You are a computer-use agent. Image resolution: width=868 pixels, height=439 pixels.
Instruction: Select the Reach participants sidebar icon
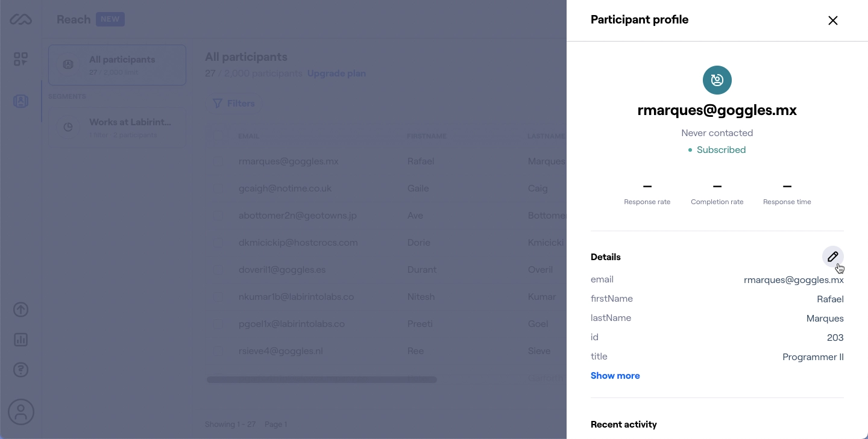(20, 101)
